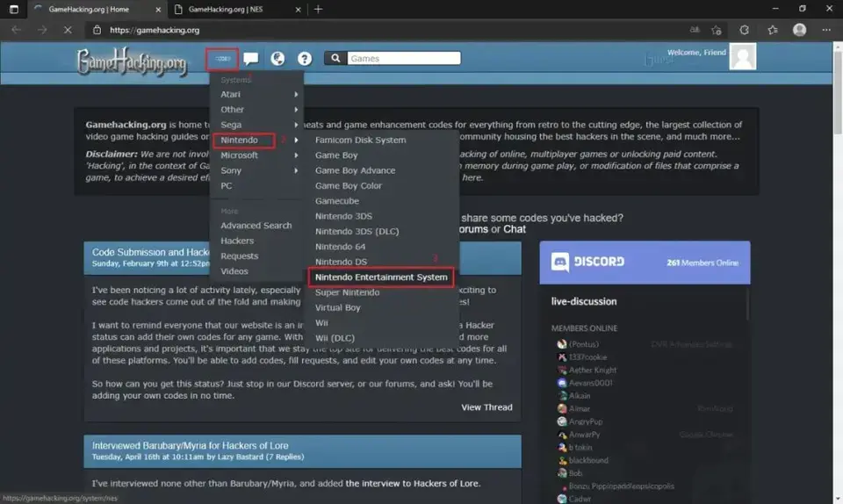Open the tab actions menu icon
The height and width of the screenshot is (504, 843).
(x=14, y=9)
